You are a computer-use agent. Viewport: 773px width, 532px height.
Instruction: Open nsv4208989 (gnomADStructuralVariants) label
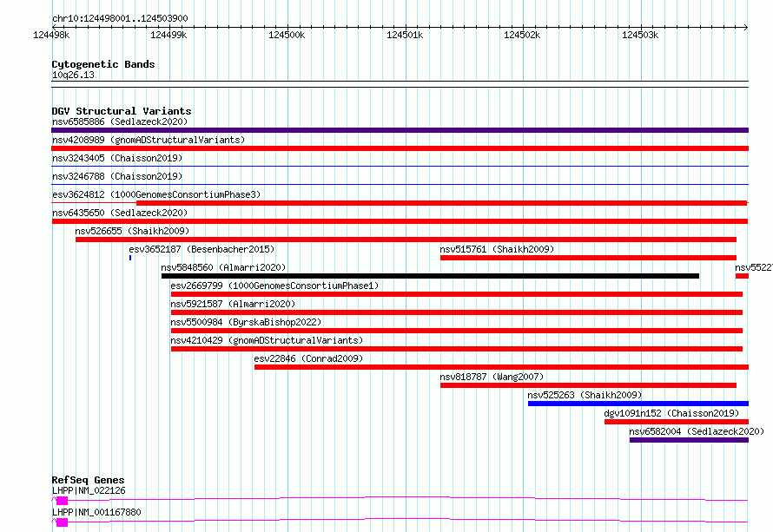click(149, 140)
